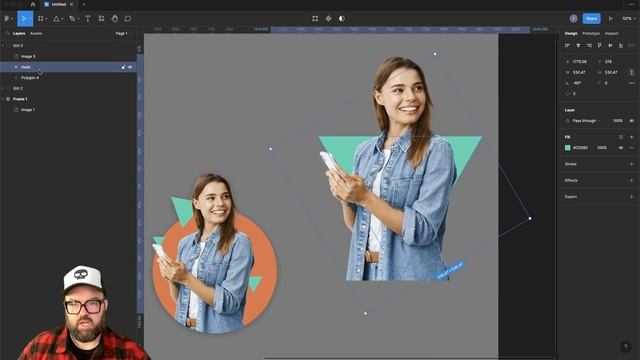
Task: Click the Align bottom icon
Action: point(621,46)
